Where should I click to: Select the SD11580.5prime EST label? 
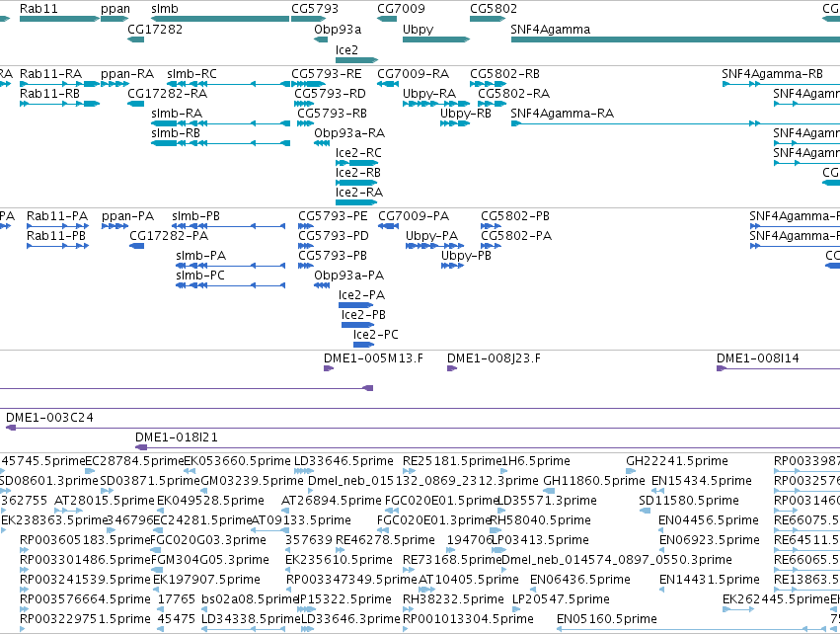pyautogui.click(x=689, y=501)
